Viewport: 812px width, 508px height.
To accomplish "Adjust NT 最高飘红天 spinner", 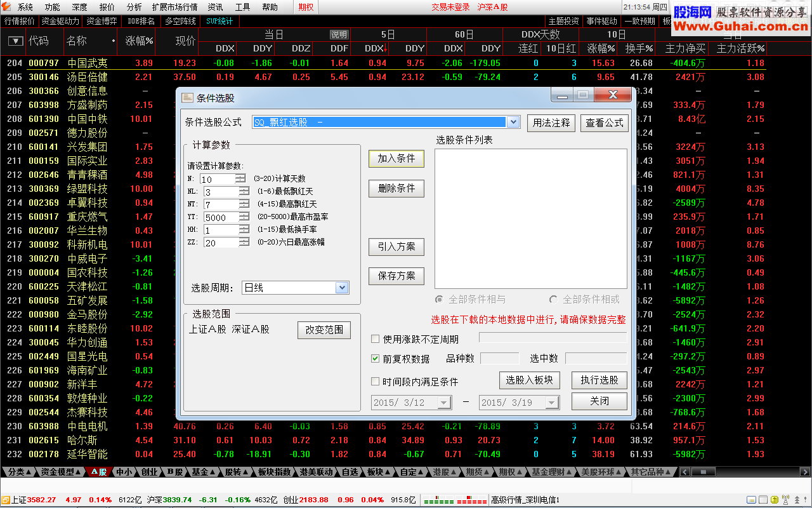I will (x=244, y=204).
